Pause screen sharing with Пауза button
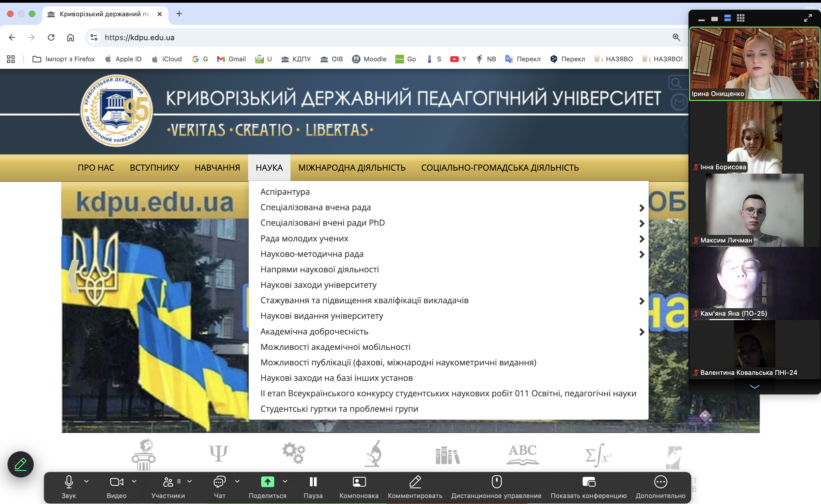Image resolution: width=821 pixels, height=504 pixels. click(x=313, y=482)
